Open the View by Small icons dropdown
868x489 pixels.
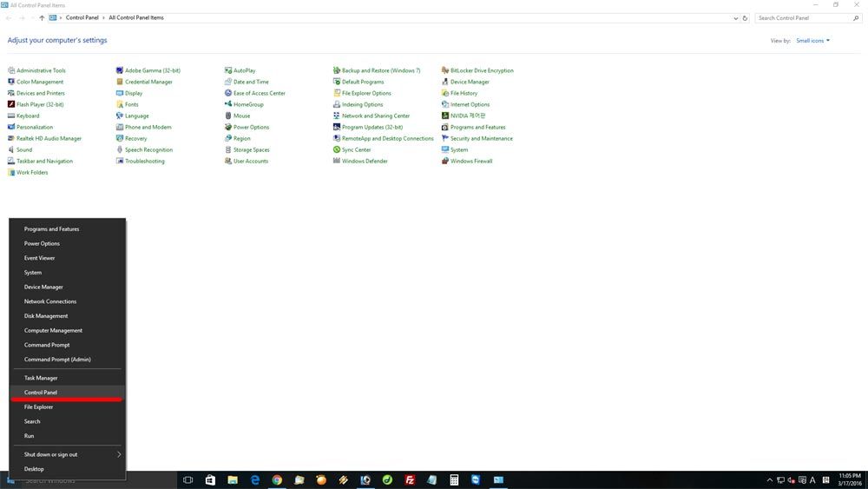tap(812, 41)
